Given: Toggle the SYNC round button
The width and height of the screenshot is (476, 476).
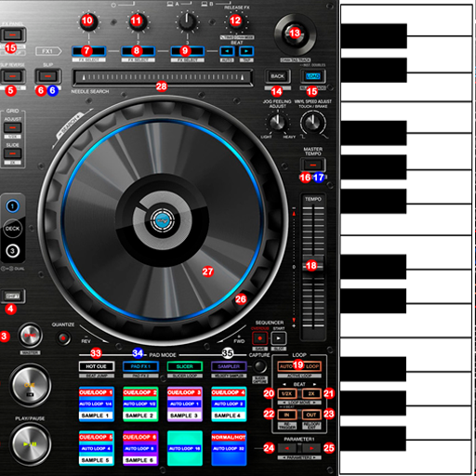Looking at the screenshot, I should [30, 336].
